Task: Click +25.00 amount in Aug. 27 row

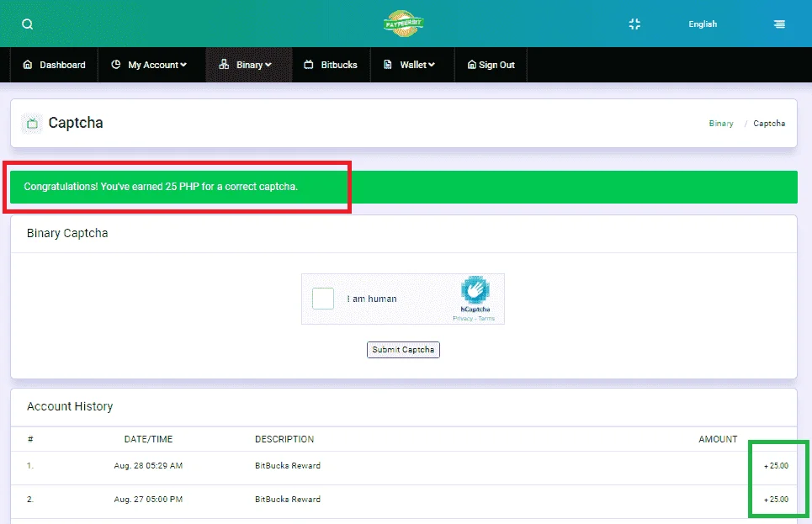Action: [776, 499]
